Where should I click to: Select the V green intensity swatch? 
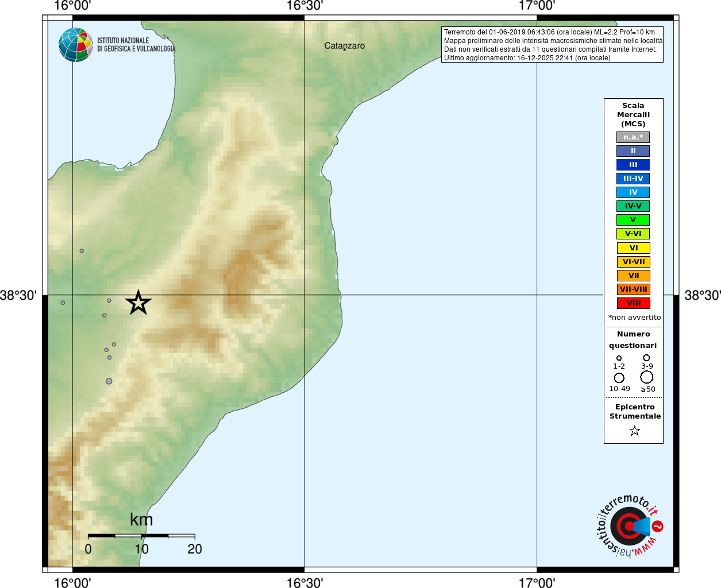point(633,220)
